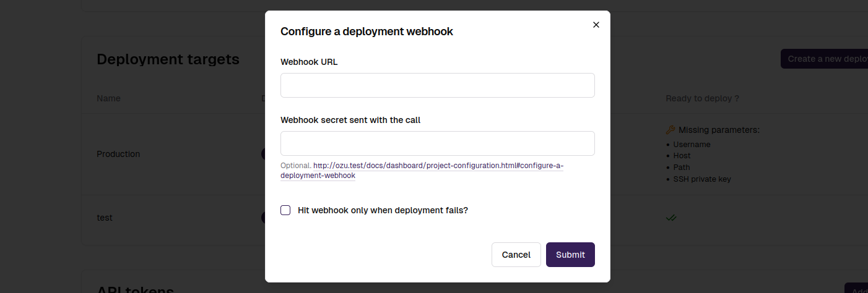The width and height of the screenshot is (868, 293).
Task: Click the 'Webhook URL' field label
Action: click(309, 62)
